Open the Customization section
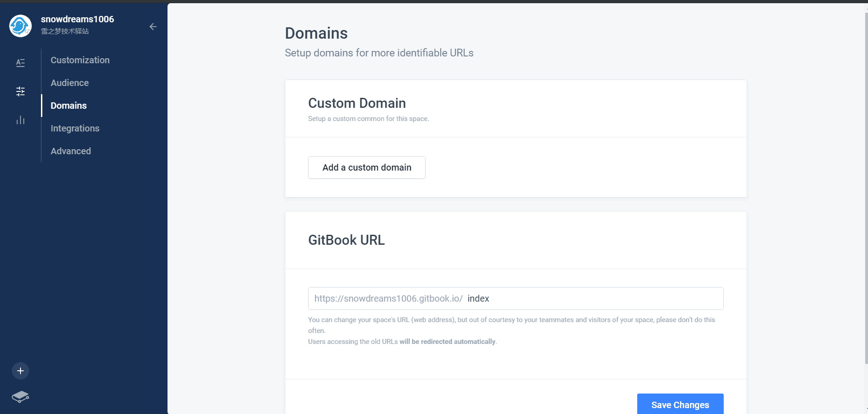This screenshot has width=868, height=414. [80, 60]
